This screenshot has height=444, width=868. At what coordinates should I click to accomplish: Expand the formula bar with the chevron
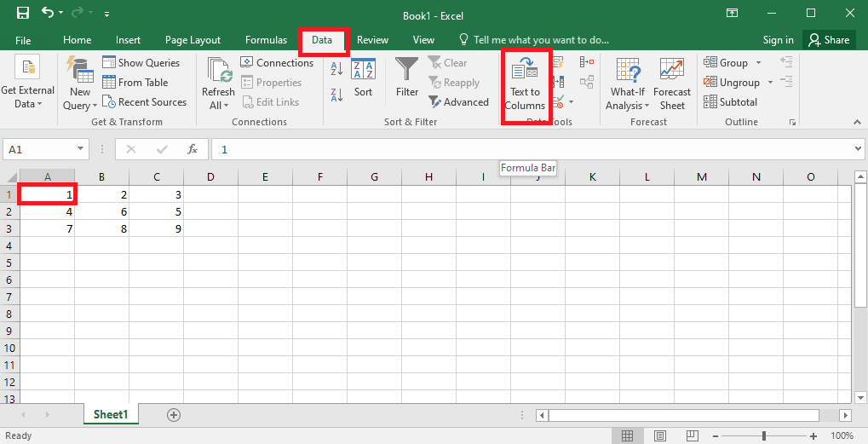pyautogui.click(x=859, y=149)
